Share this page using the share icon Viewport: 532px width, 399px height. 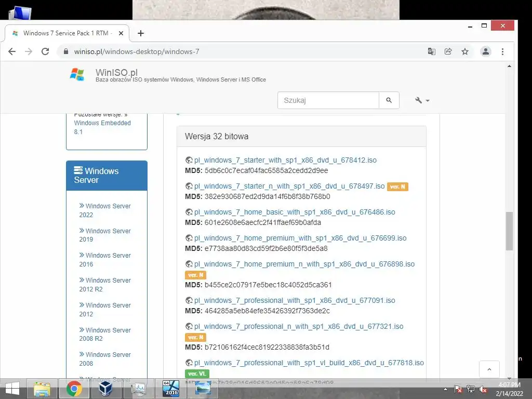448,51
